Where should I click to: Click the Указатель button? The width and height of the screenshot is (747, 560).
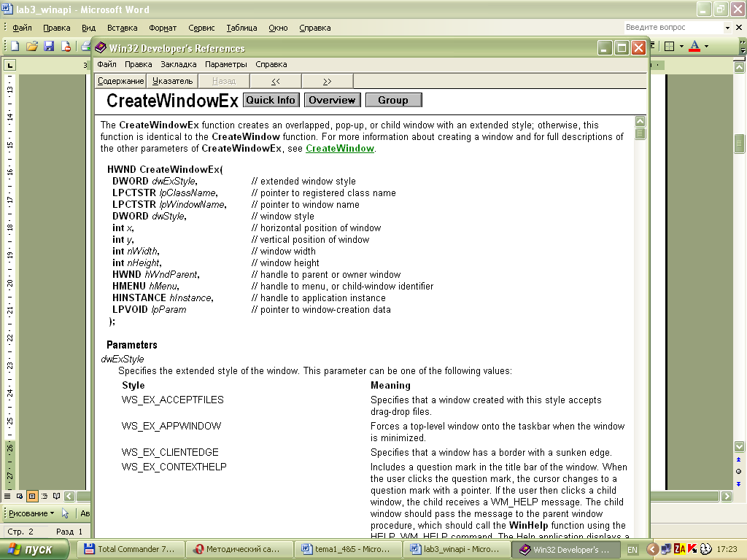[172, 81]
